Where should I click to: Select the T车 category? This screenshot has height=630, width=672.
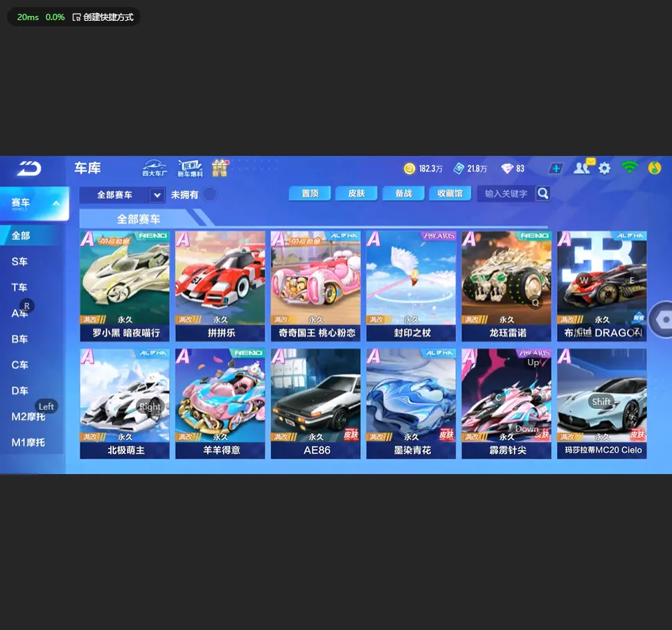[19, 288]
